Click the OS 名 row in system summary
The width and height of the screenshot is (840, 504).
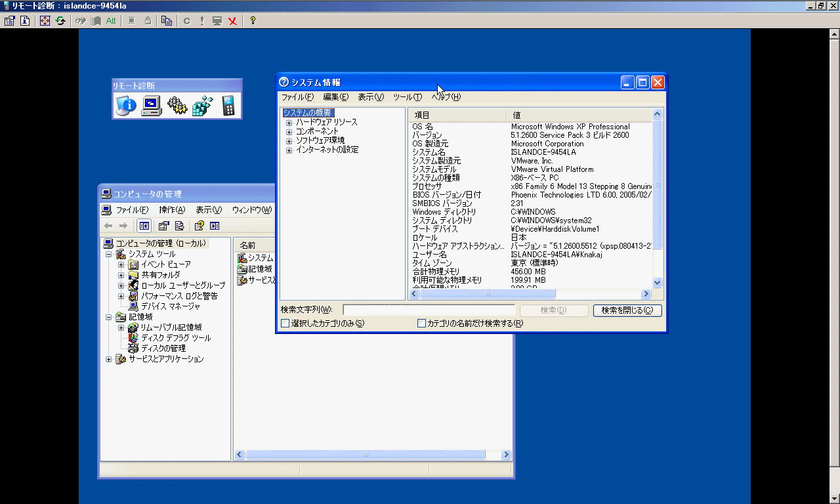pyautogui.click(x=532, y=127)
